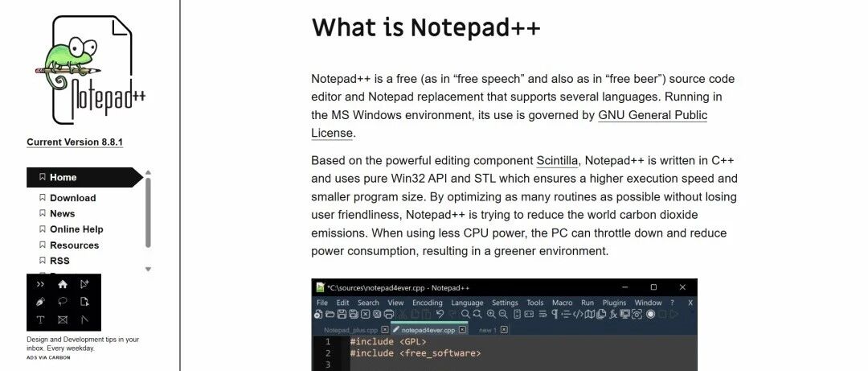Click Current Version 8.8.1 link
This screenshot has height=371, width=868.
[x=75, y=142]
